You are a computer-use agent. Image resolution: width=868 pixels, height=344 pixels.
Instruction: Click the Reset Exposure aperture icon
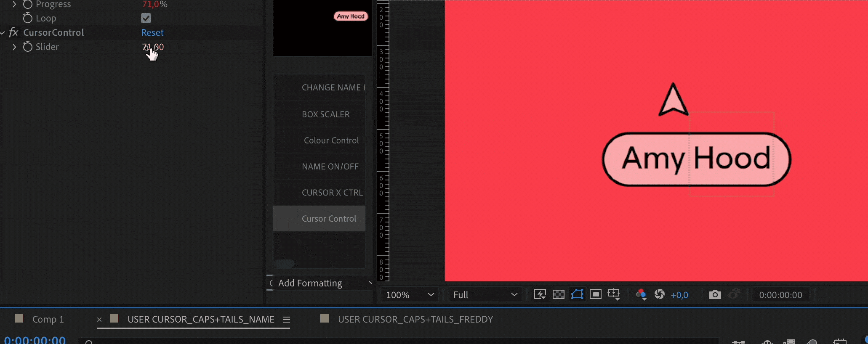[660, 294]
